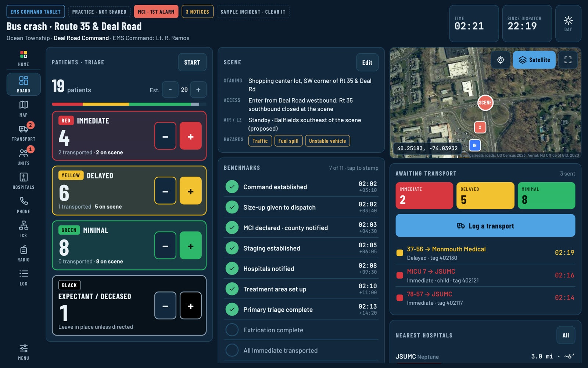This screenshot has height=368, width=588.
Task: Add one Immediate red patient
Action: point(191,136)
